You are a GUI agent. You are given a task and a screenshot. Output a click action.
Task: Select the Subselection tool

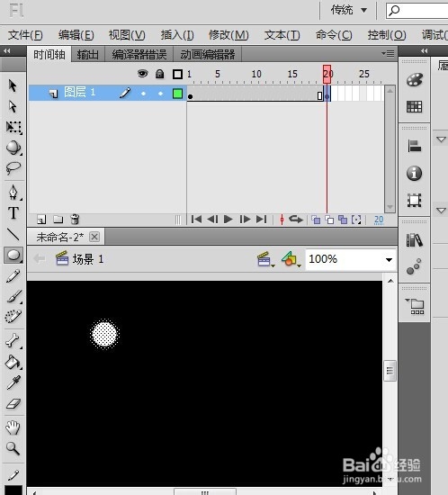point(13,106)
